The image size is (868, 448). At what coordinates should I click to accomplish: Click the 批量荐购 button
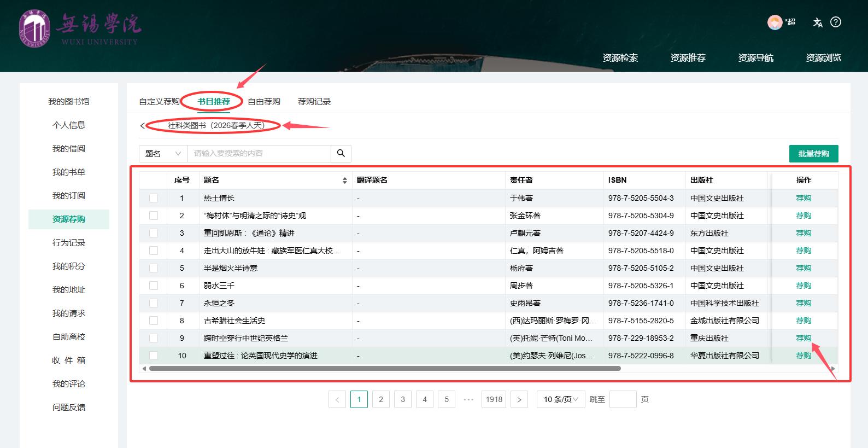tap(813, 154)
